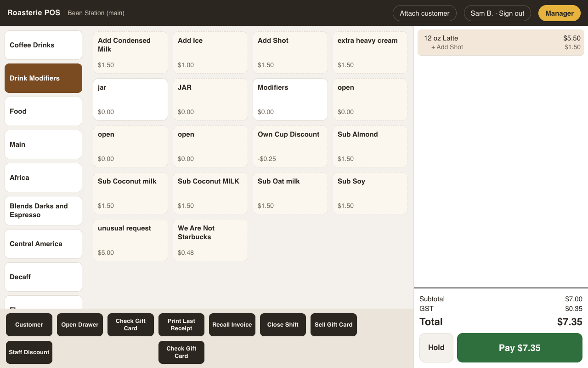Add the Sub Soy modifier
This screenshot has width=588, height=368.
tap(370, 193)
